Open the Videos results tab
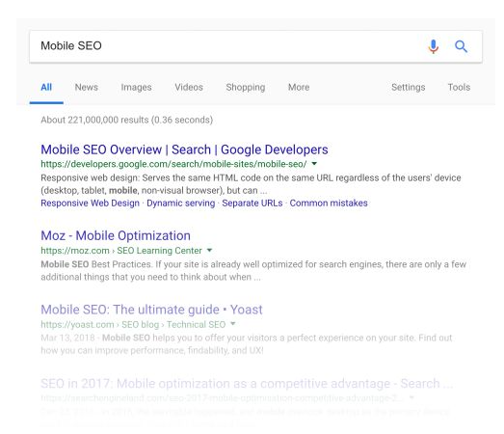 (189, 87)
